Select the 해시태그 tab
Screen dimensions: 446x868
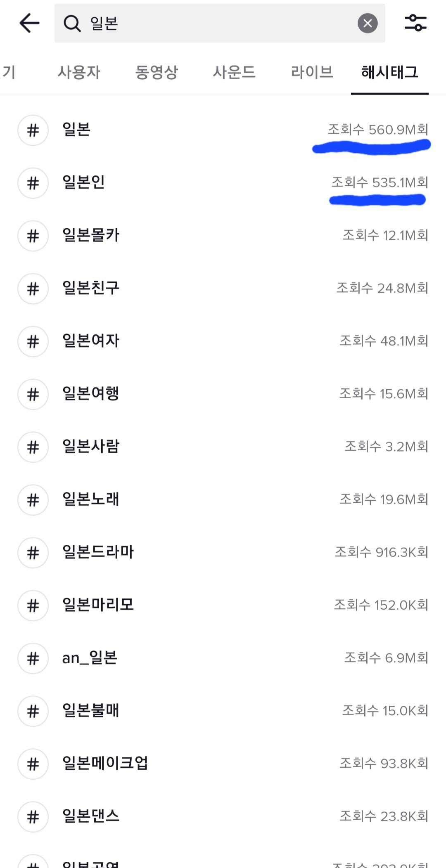[389, 72]
